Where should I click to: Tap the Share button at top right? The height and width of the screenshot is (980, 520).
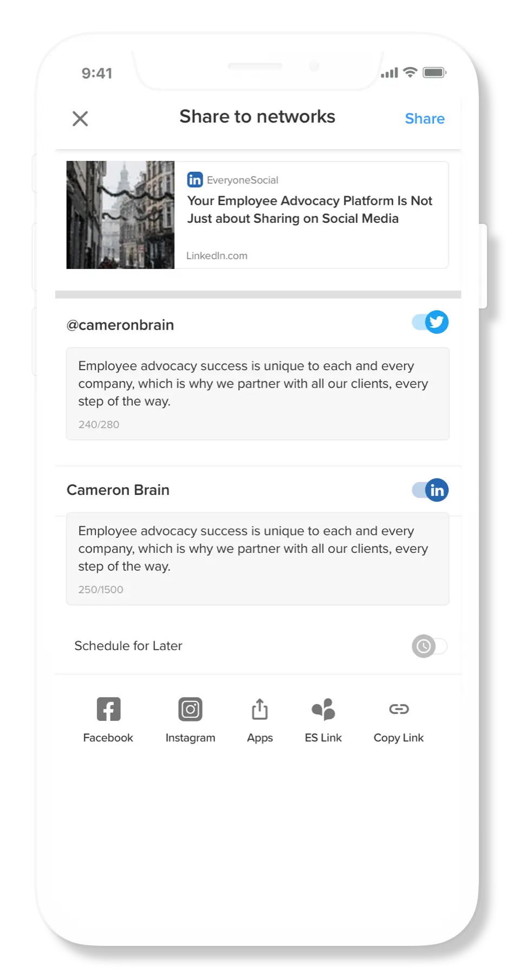pos(425,119)
